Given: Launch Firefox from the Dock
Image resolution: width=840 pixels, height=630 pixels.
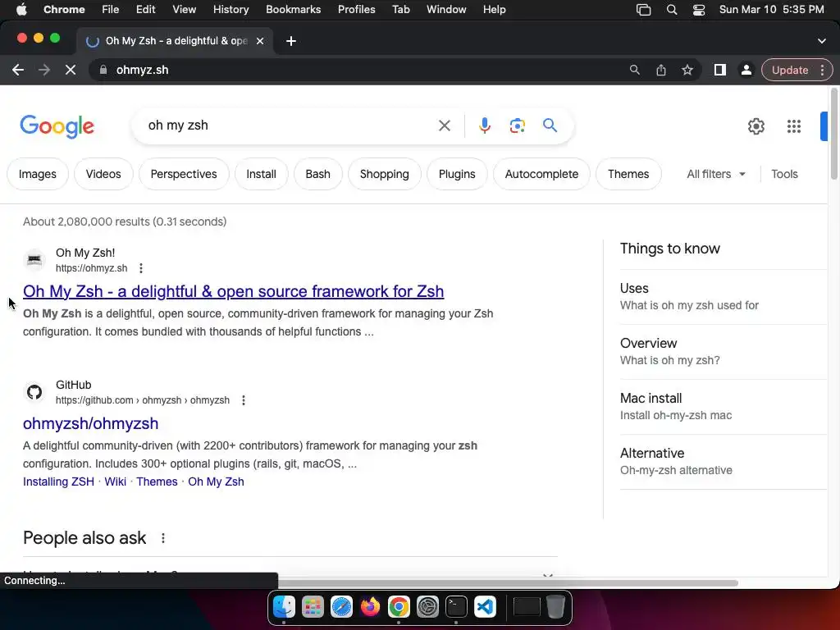Looking at the screenshot, I should pyautogui.click(x=370, y=607).
